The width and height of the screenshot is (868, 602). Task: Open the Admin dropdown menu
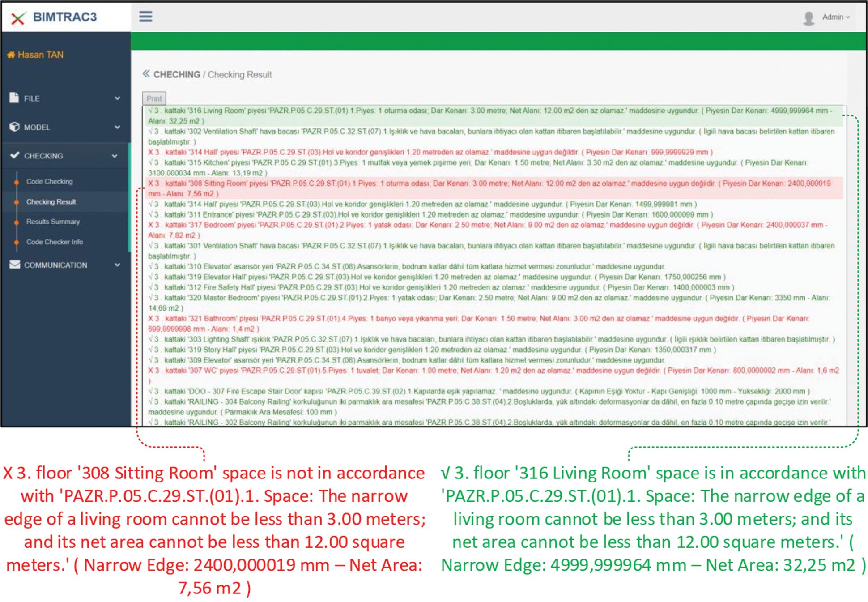click(835, 17)
